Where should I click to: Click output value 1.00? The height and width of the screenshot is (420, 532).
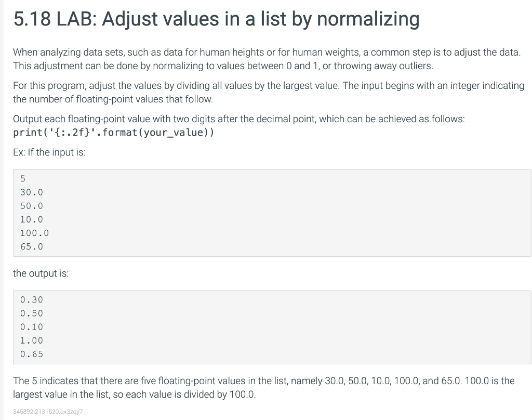(32, 340)
